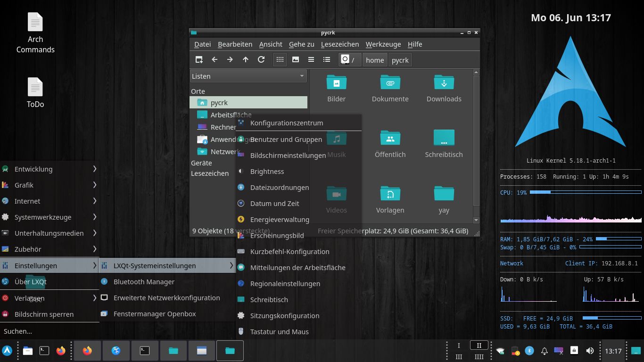The height and width of the screenshot is (362, 644).
Task: Open the Bilder folder
Action: click(x=337, y=89)
